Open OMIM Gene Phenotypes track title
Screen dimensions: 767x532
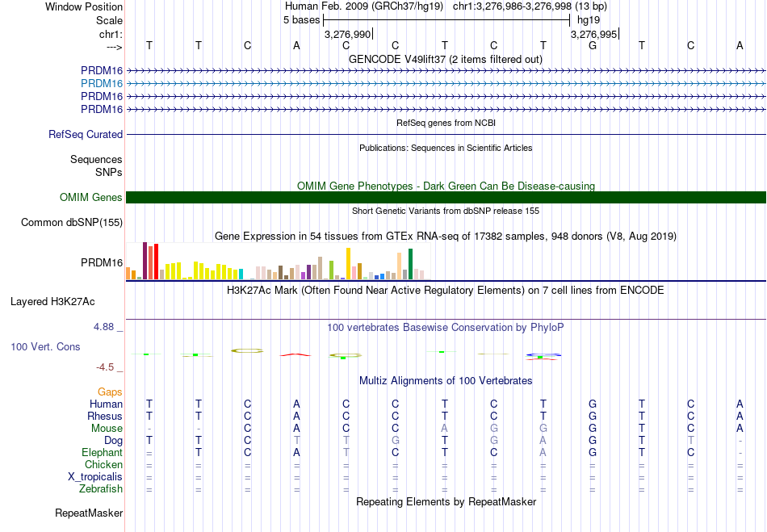coord(446,186)
